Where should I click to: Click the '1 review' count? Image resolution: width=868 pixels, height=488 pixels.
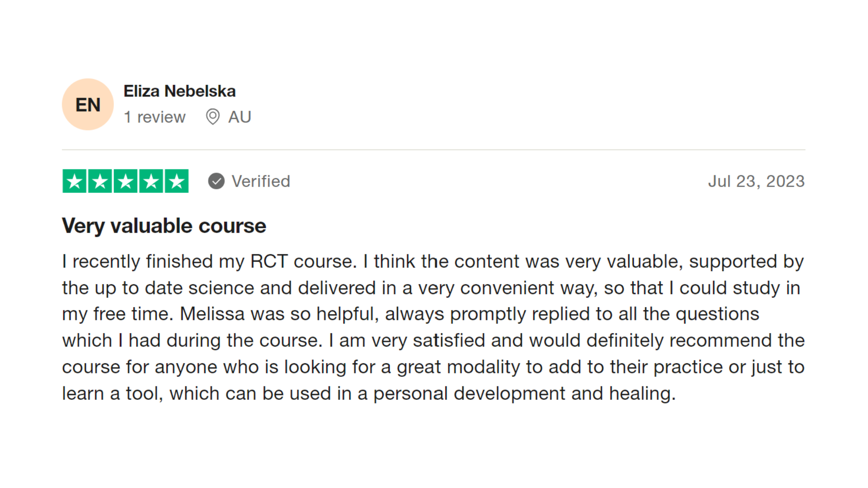pos(155,117)
